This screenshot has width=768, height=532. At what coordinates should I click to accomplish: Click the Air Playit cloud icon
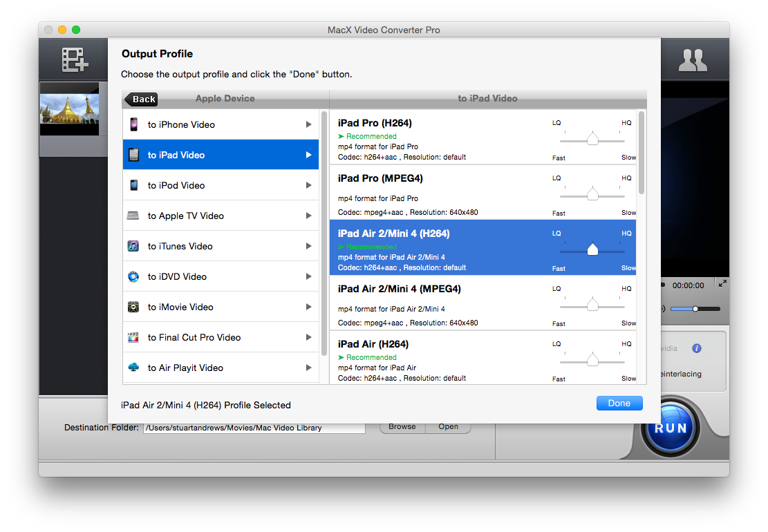pyautogui.click(x=133, y=367)
